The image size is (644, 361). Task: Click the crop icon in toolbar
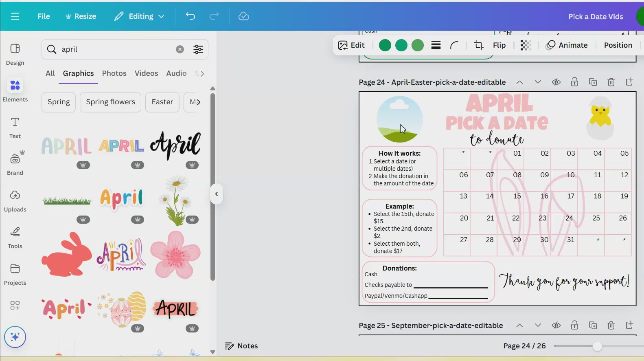479,45
